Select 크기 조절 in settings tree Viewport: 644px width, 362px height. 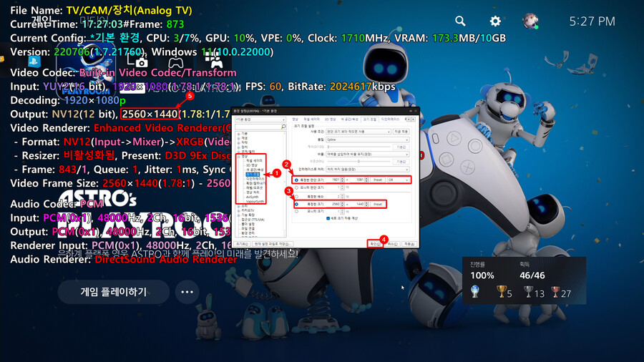(253, 174)
